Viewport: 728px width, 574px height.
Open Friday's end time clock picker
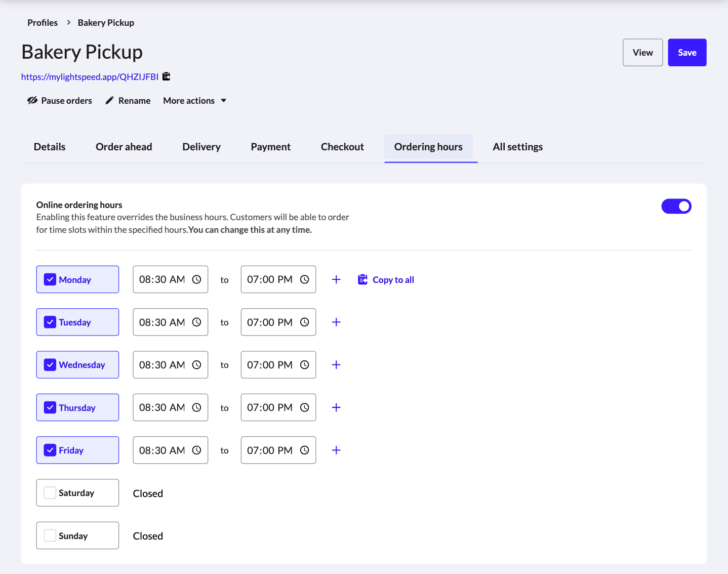pos(304,450)
